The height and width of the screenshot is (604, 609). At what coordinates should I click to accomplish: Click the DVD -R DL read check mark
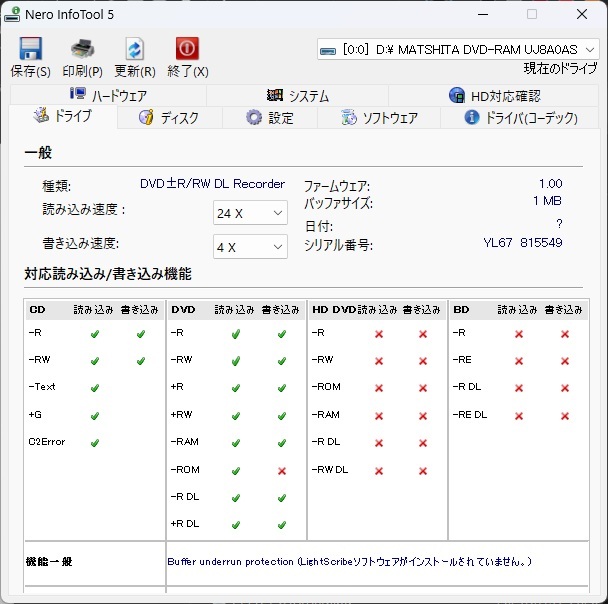pyautogui.click(x=236, y=498)
